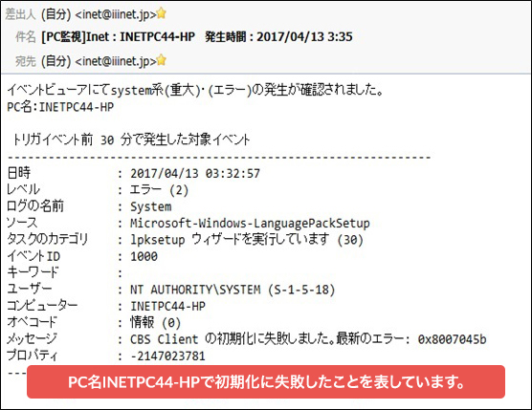Click the property value -2147023781
The width and height of the screenshot is (532, 410).
[x=167, y=356]
